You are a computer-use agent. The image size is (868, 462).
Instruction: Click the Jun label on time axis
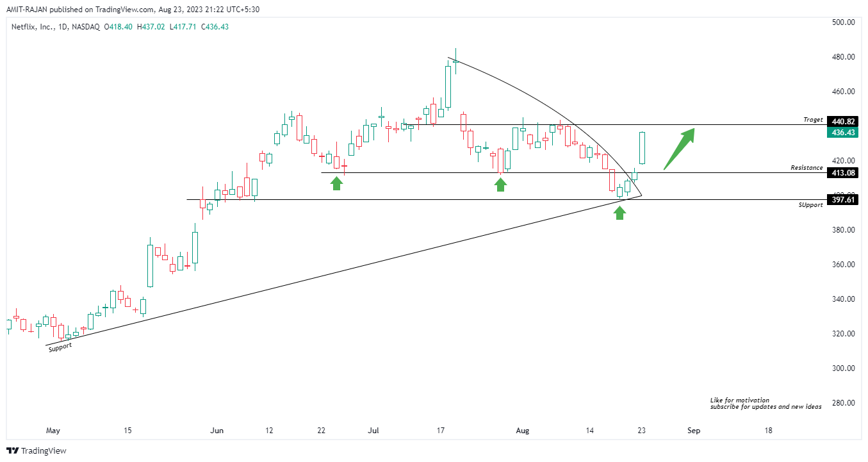(x=217, y=431)
